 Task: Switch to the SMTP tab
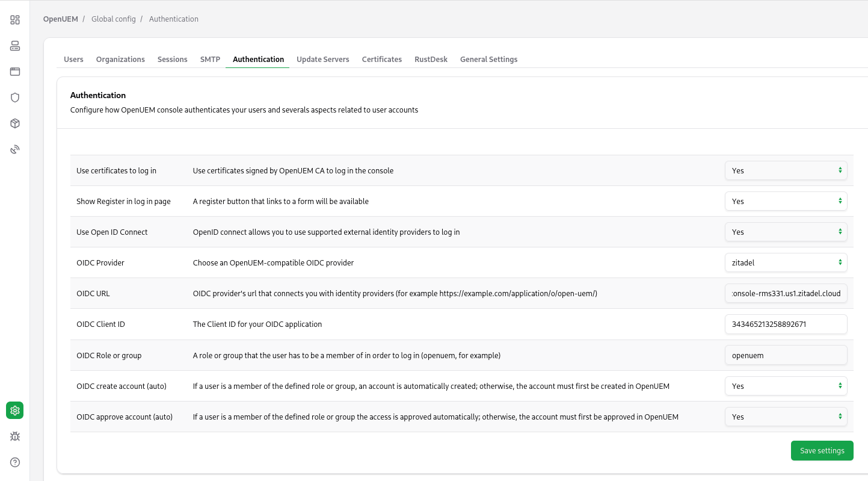[210, 60]
